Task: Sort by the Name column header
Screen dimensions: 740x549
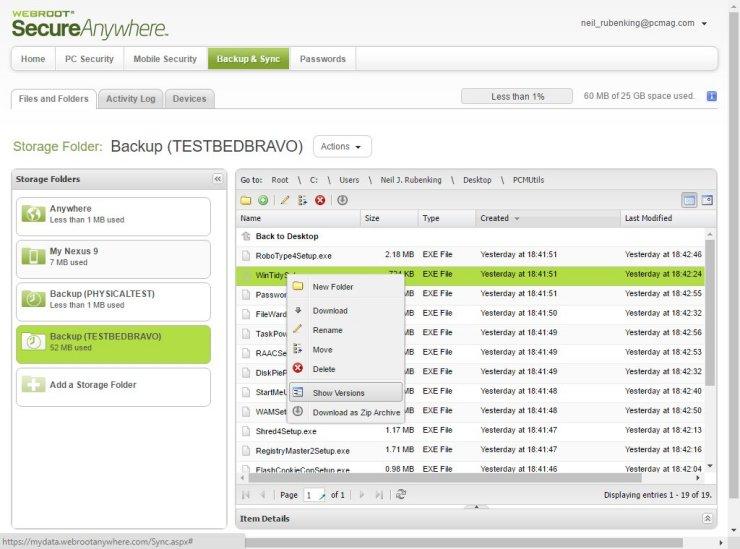Action: pyautogui.click(x=298, y=219)
